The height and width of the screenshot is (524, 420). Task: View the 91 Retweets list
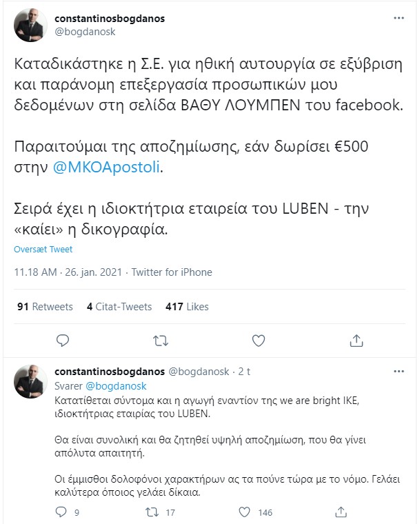45,306
